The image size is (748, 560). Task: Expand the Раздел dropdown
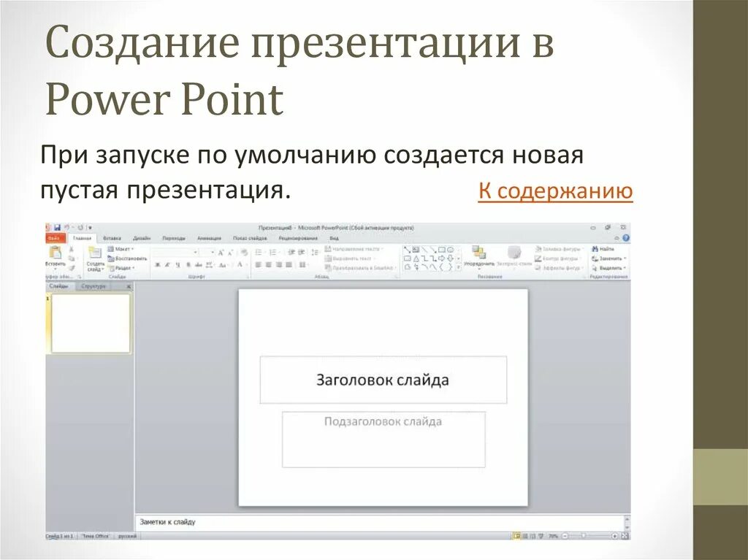point(122,268)
